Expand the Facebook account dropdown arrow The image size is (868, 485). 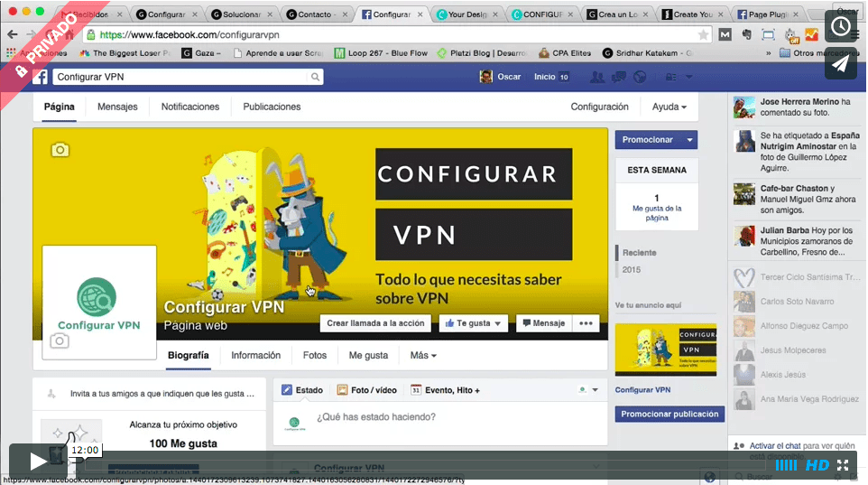[689, 77]
